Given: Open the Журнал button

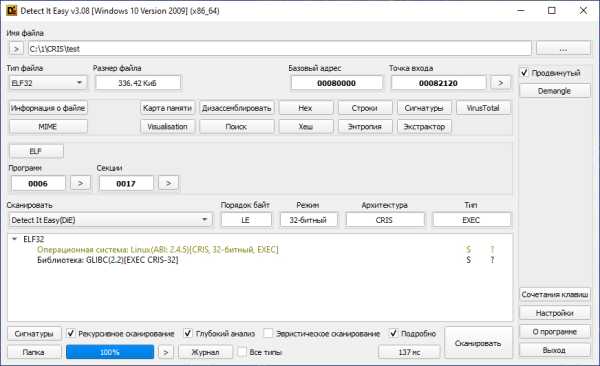Looking at the screenshot, I should tap(205, 352).
